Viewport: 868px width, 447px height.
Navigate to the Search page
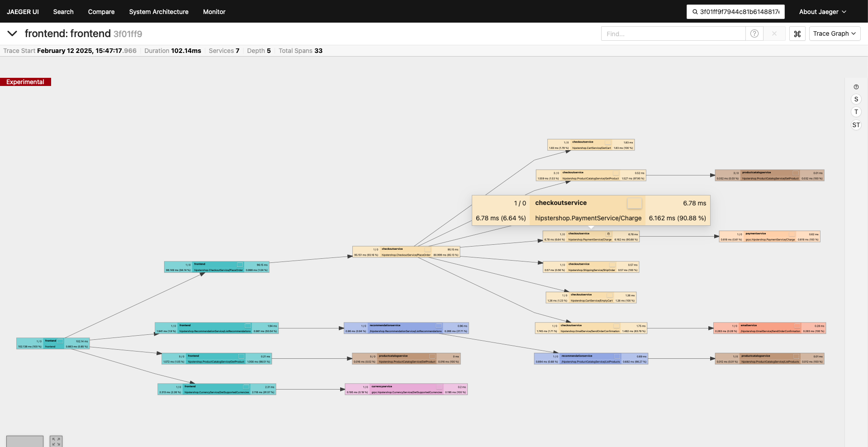(63, 12)
